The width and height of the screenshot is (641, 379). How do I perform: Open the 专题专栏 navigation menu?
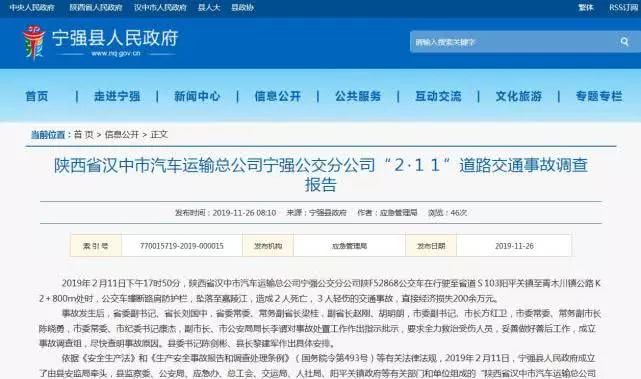tap(599, 96)
